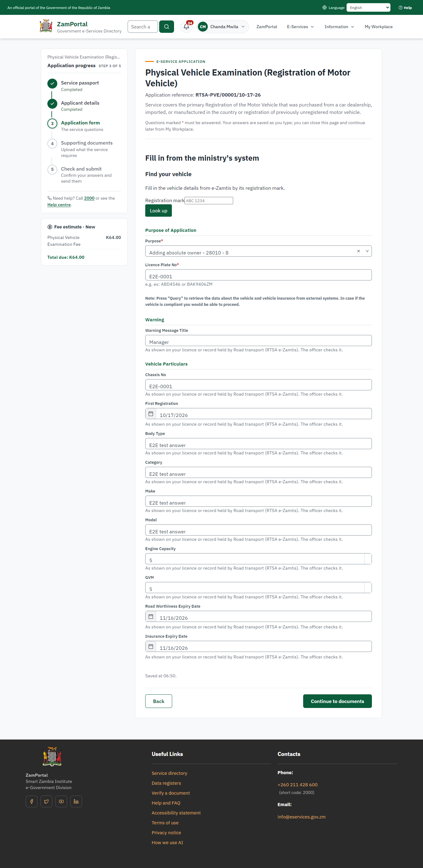This screenshot has width=423, height=868.
Task: Expand the E-Services menu
Action: (300, 27)
